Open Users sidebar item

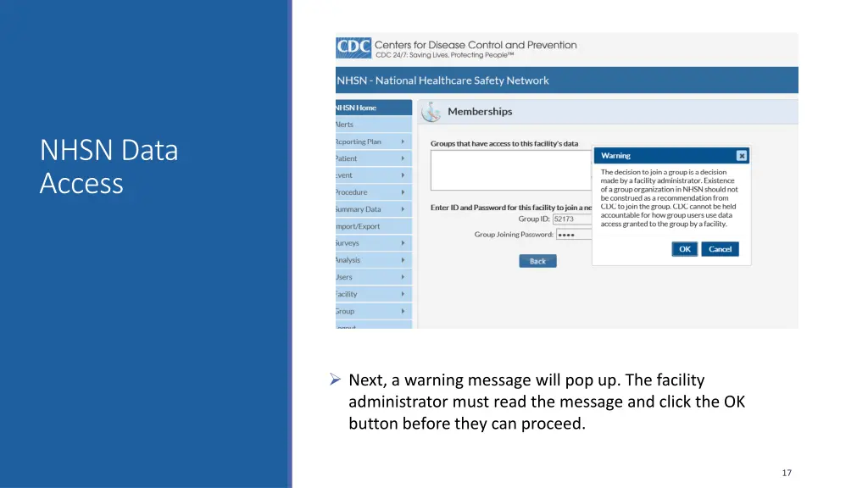click(x=374, y=277)
